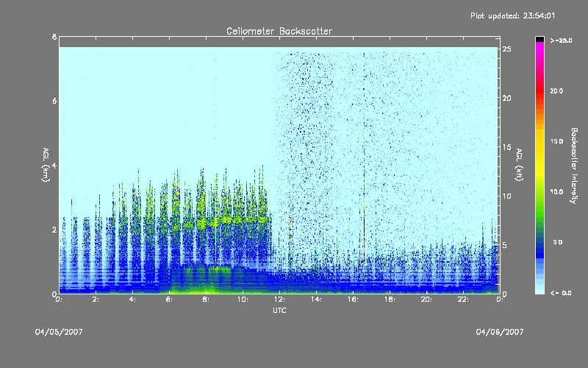
Task: Click the 'Backscatter Intensity' colorbar label
Action: click(x=574, y=166)
